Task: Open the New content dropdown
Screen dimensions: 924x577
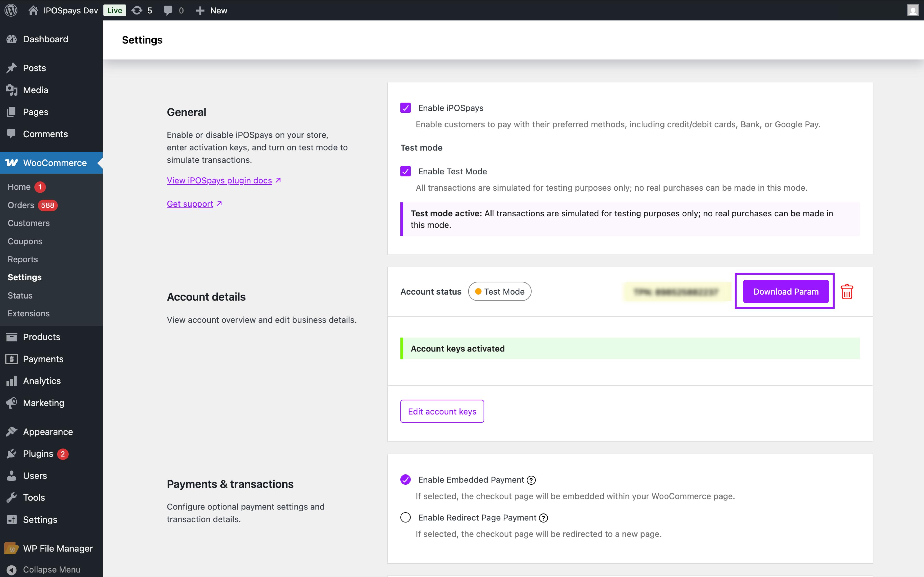Action: point(212,10)
